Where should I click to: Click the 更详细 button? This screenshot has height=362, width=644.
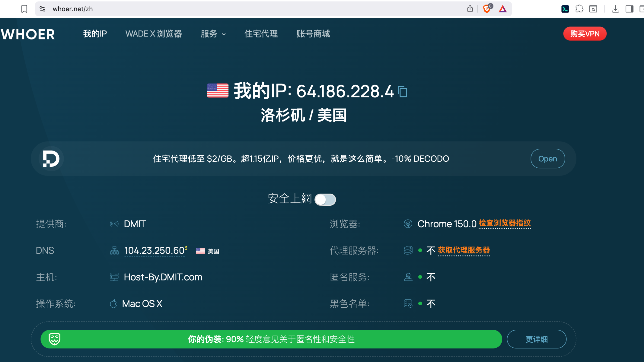[x=537, y=339]
